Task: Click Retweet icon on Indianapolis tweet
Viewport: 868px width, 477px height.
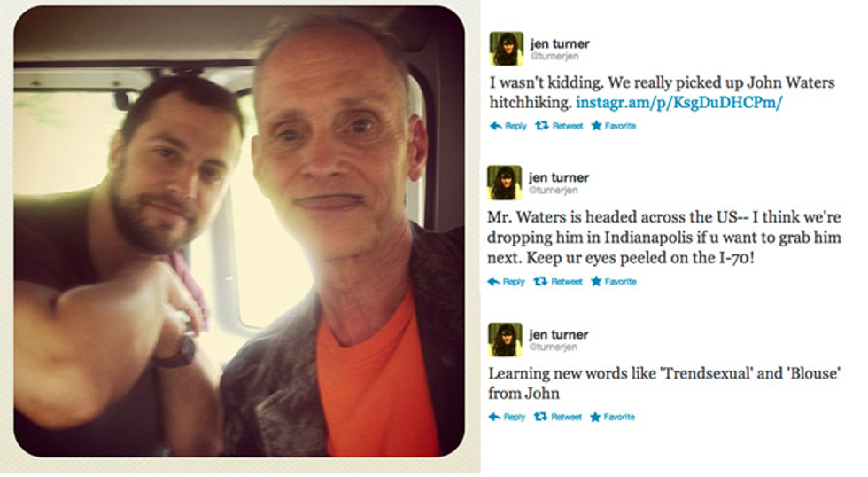Action: click(540, 281)
